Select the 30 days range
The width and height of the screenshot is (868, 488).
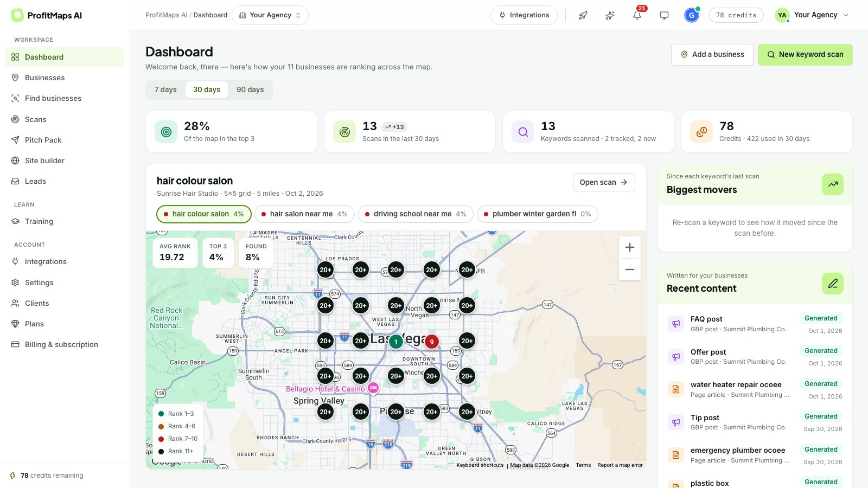[207, 89]
